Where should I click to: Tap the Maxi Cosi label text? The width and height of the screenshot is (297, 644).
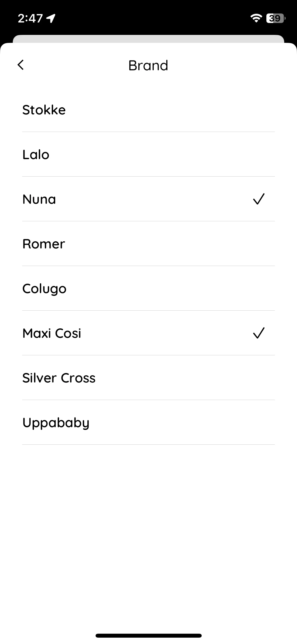click(x=52, y=333)
